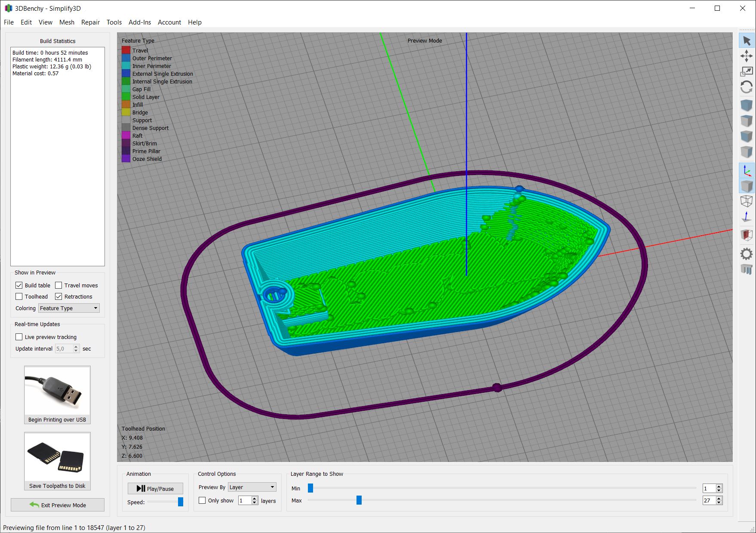Viewport: 756px width, 533px height.
Task: Click the Update interval value field
Action: (x=64, y=348)
